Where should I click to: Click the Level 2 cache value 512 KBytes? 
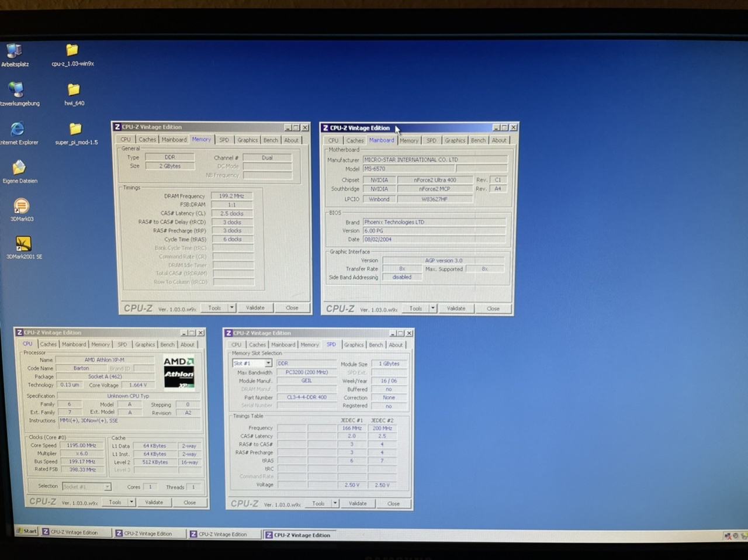point(155,462)
